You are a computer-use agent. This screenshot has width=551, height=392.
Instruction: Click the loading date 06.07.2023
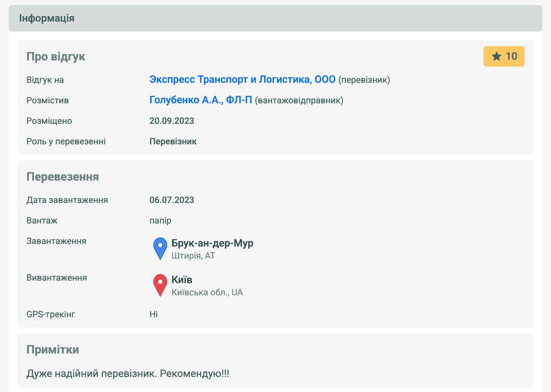click(x=171, y=200)
